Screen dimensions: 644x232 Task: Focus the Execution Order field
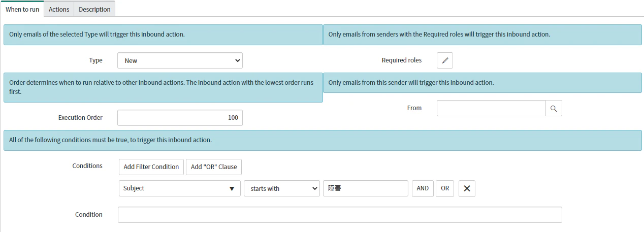click(180, 118)
